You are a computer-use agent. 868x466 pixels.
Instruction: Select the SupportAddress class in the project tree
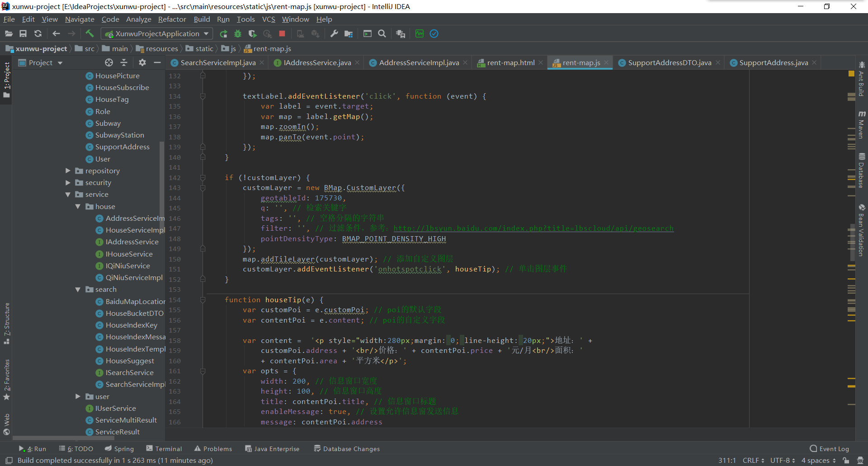(x=122, y=147)
